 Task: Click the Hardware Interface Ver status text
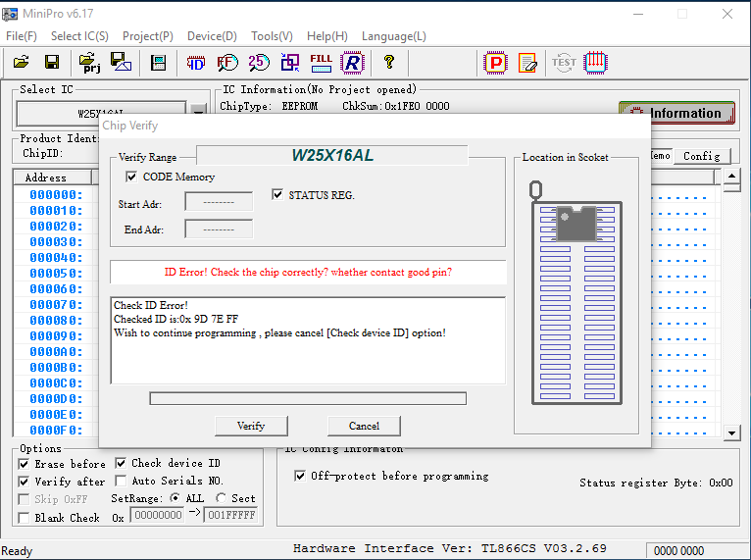tap(450, 548)
